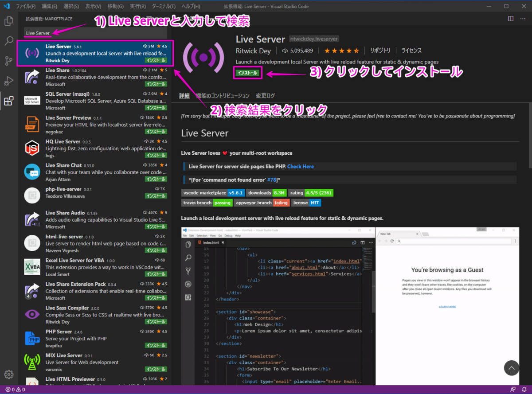Click the feedback icon in status bar
The height and width of the screenshot is (394, 532).
512,390
